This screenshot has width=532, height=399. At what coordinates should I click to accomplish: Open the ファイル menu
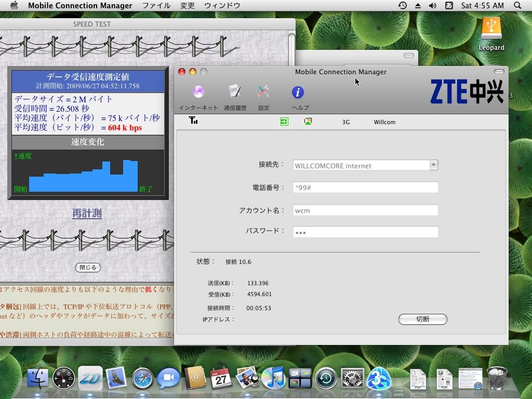(156, 5)
